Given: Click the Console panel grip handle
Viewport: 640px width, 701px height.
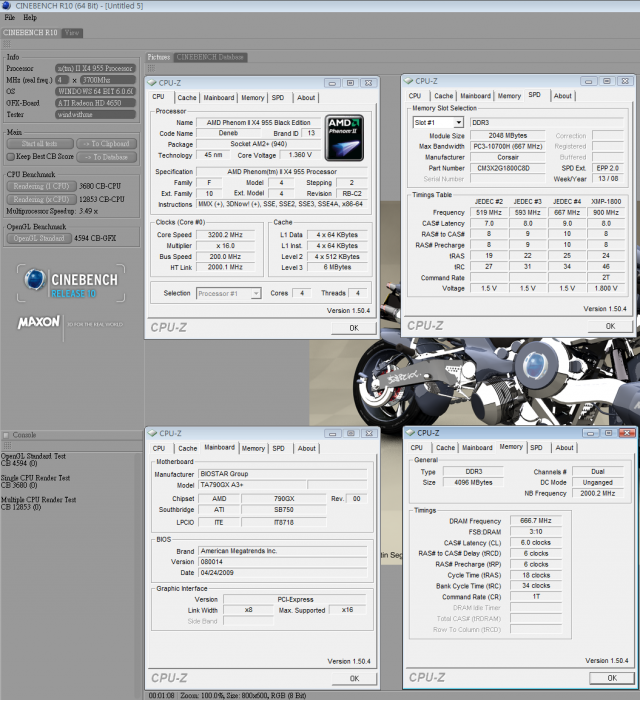Looking at the screenshot, I should (7, 446).
